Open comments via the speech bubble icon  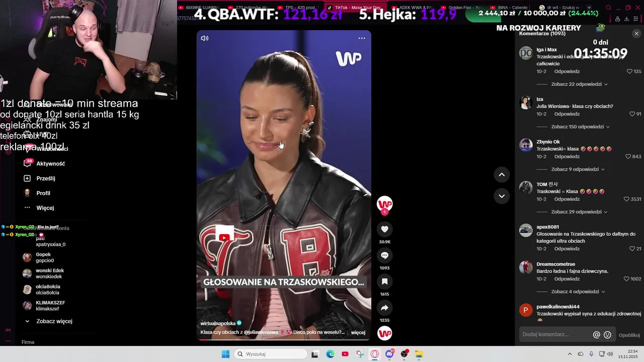[384, 255]
